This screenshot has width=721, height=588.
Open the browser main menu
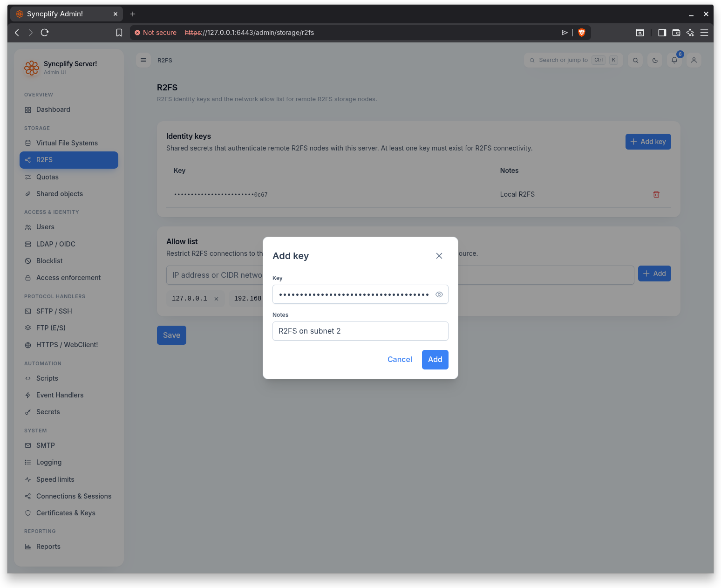(704, 33)
